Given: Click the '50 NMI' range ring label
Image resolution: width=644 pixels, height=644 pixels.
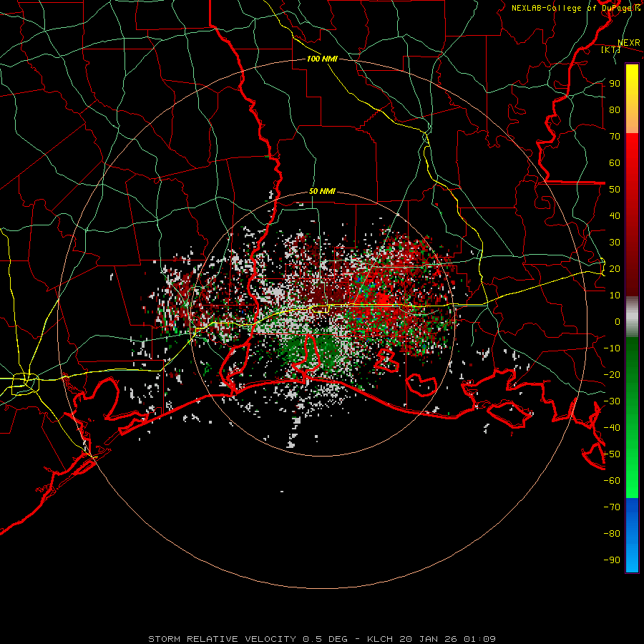Looking at the screenshot, I should tap(322, 191).
